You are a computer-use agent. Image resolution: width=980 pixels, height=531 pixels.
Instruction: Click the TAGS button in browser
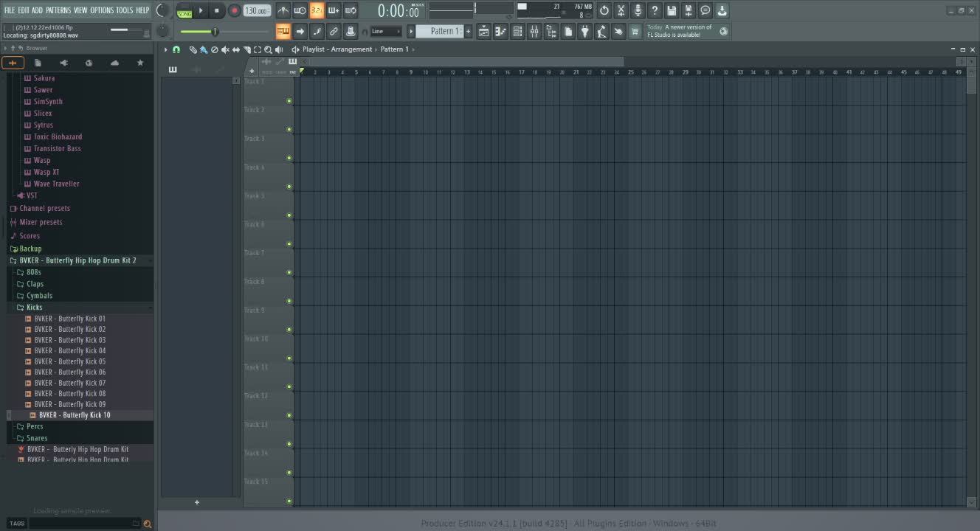point(17,524)
